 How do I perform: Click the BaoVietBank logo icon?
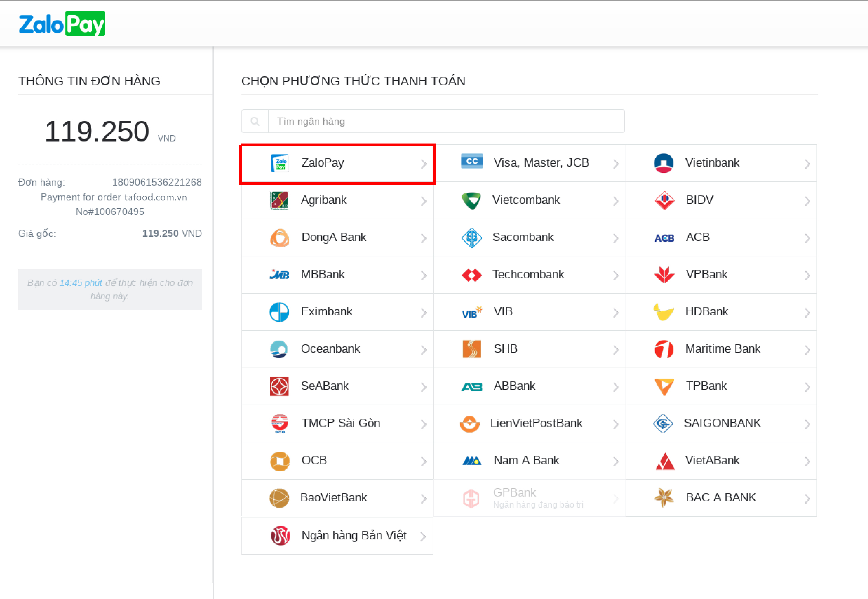point(279,498)
